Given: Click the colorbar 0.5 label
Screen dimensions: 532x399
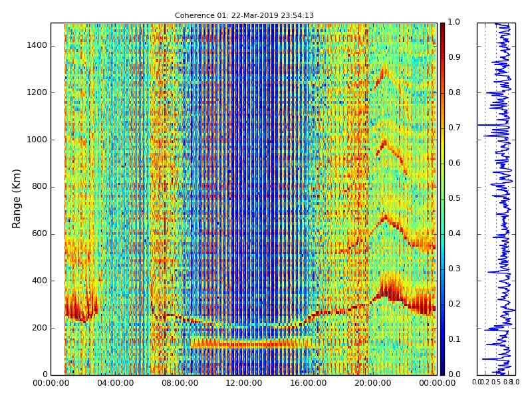Looking at the screenshot, I should (x=454, y=198).
